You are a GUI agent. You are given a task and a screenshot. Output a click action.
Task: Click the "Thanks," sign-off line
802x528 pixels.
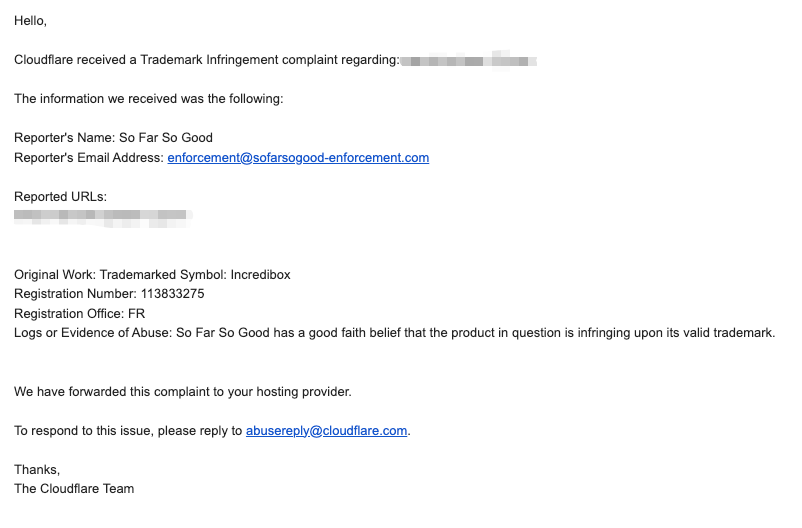point(37,470)
